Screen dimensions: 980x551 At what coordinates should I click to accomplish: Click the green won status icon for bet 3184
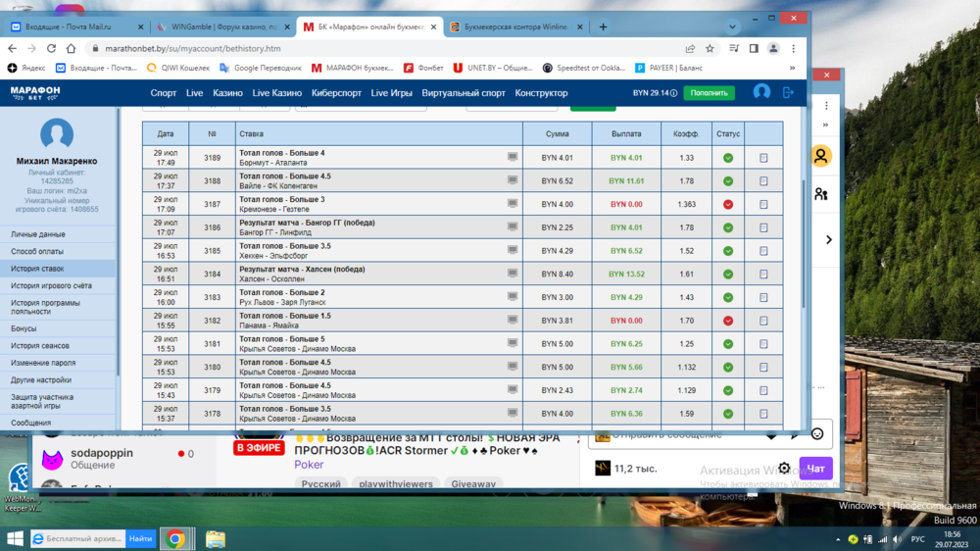(728, 275)
